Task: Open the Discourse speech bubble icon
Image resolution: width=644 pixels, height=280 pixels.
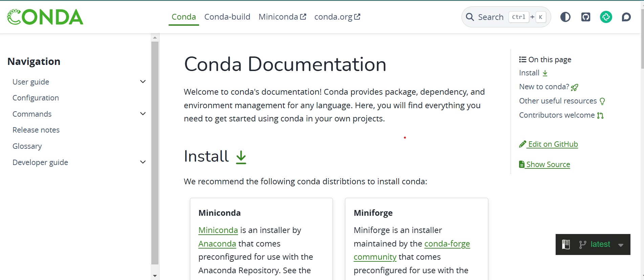Action: (626, 17)
